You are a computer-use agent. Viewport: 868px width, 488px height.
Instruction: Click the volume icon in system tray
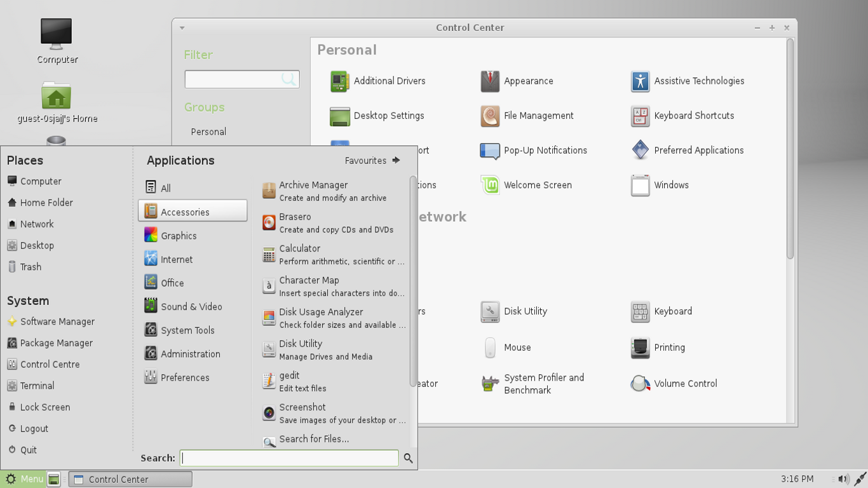pos(843,479)
